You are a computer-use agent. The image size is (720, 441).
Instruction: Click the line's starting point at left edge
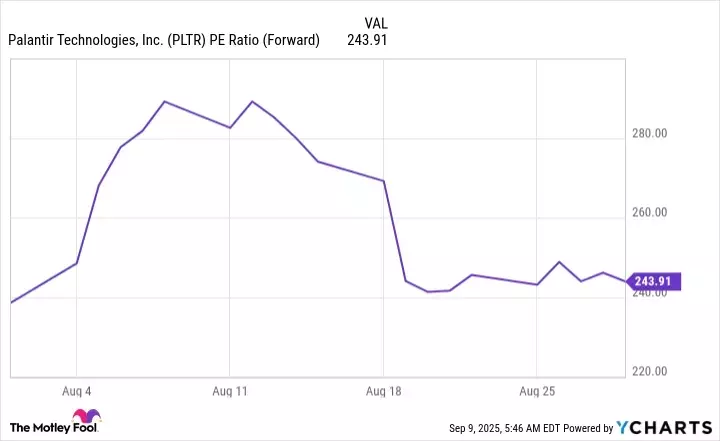tap(11, 302)
